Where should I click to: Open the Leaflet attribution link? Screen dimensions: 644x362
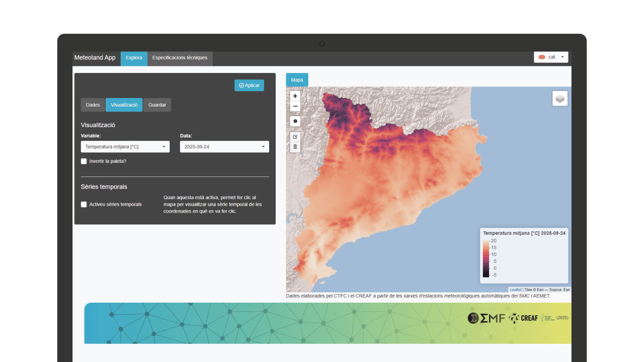pos(515,290)
